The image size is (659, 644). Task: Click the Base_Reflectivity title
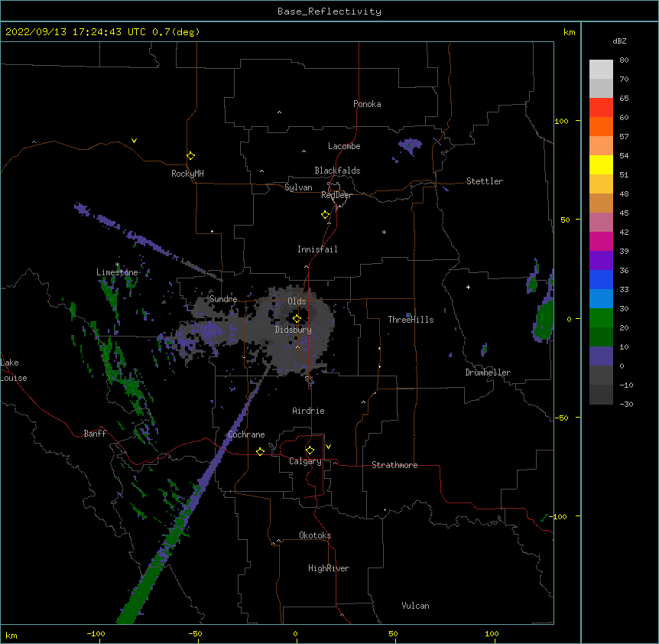(329, 11)
